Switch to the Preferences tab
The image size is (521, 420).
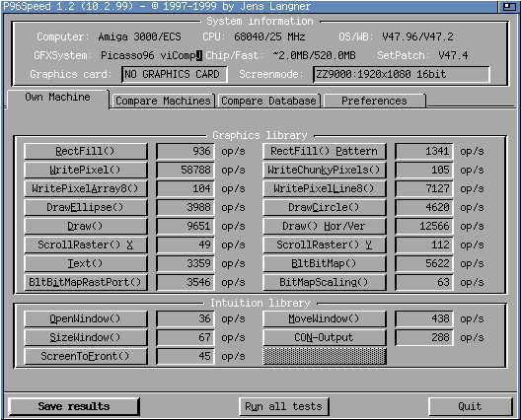(x=374, y=101)
